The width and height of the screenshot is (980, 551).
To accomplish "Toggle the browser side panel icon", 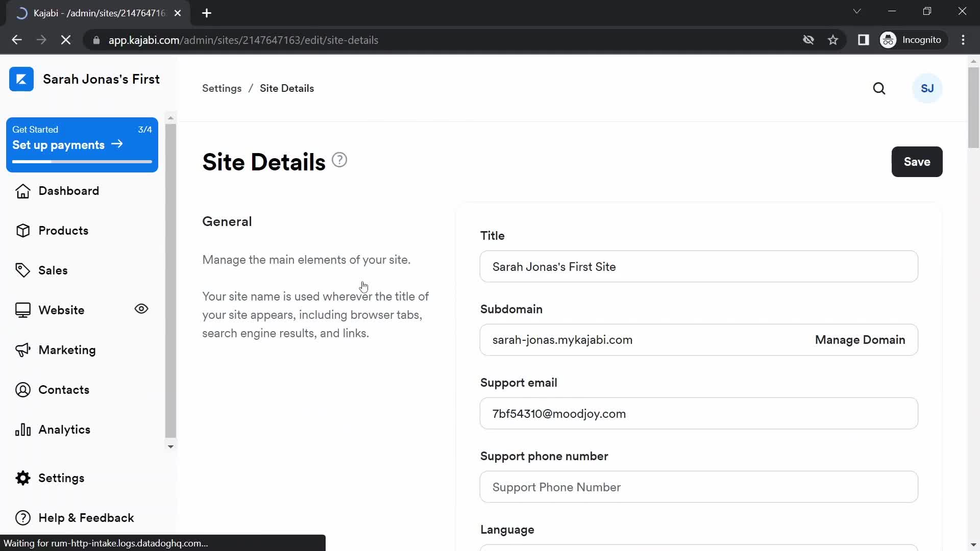I will pyautogui.click(x=863, y=40).
